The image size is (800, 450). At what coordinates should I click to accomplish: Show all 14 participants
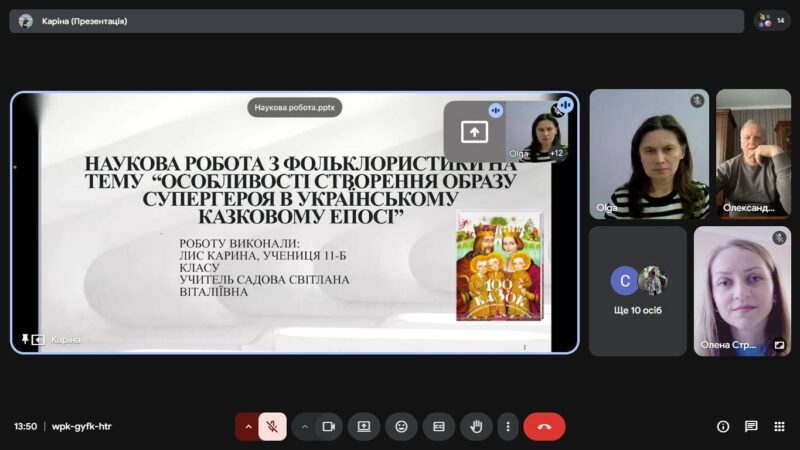(x=772, y=21)
